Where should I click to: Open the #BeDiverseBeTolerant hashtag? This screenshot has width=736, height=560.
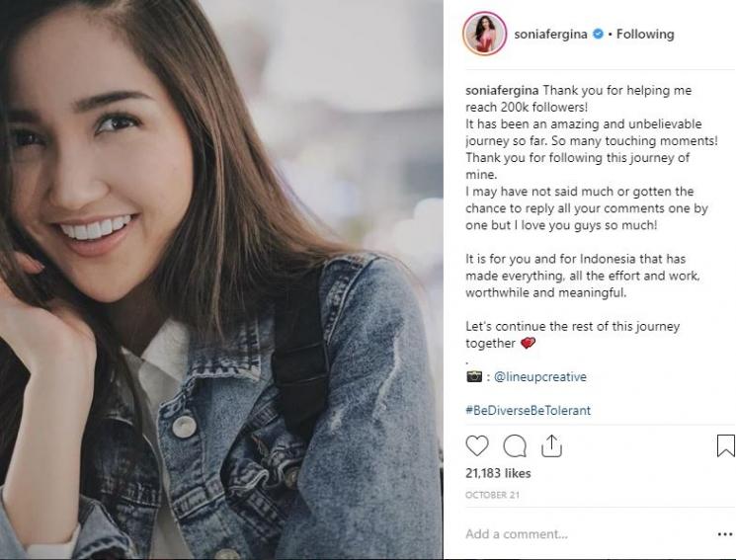[x=528, y=410]
